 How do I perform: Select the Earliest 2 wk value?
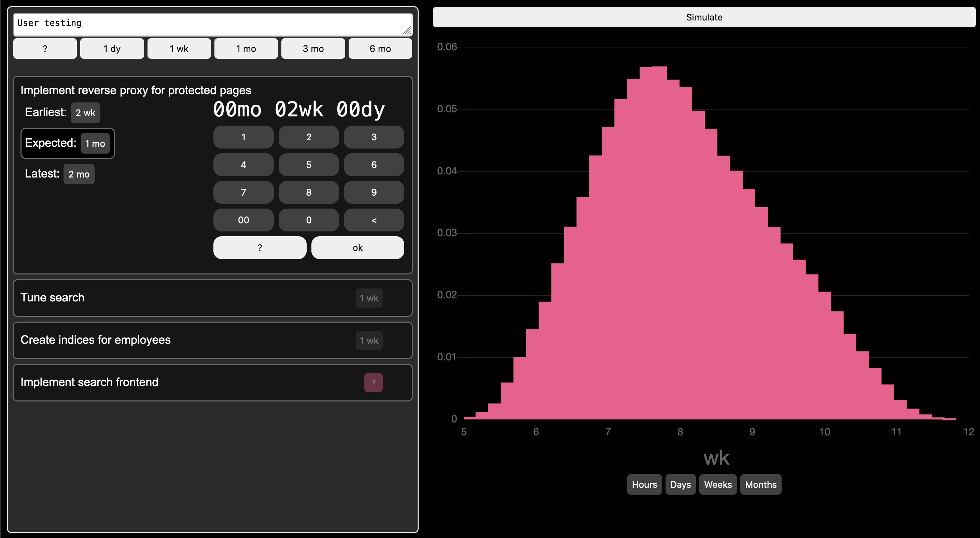[86, 113]
